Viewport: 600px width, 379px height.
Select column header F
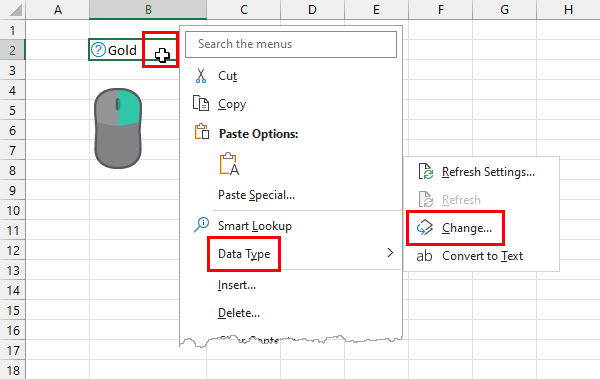441,10
